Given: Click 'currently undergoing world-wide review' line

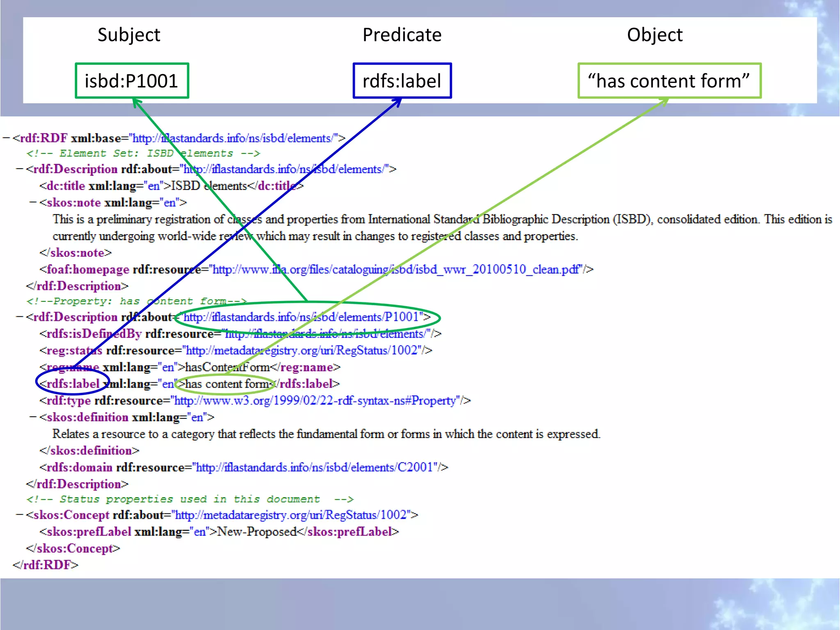Looking at the screenshot, I should 315,236.
